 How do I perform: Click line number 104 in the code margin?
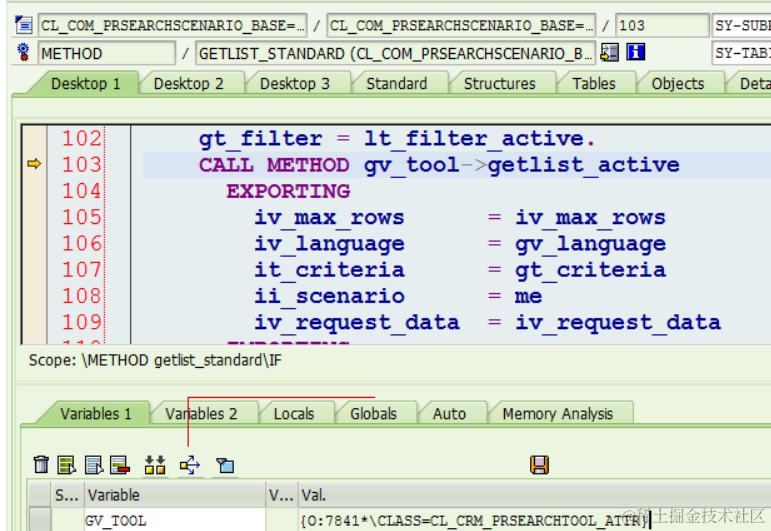click(x=82, y=191)
